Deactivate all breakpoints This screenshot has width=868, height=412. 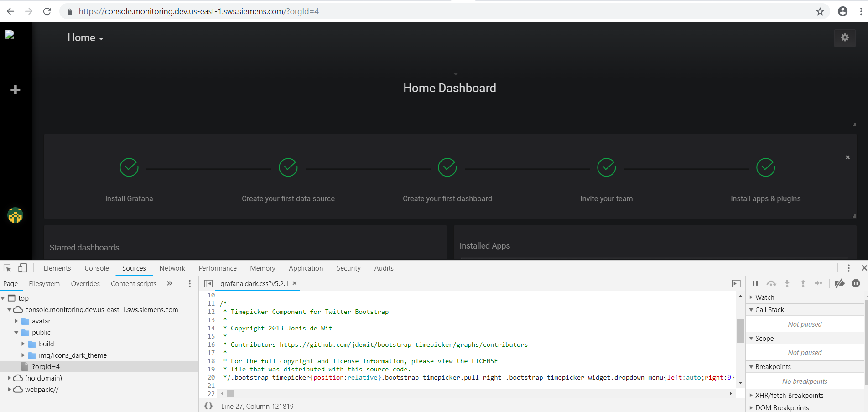point(840,283)
